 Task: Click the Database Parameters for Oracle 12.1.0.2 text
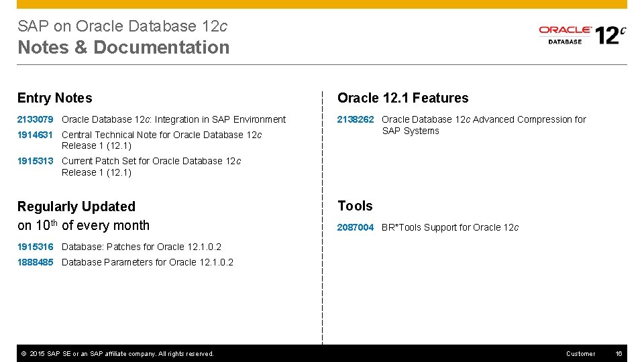click(x=148, y=262)
